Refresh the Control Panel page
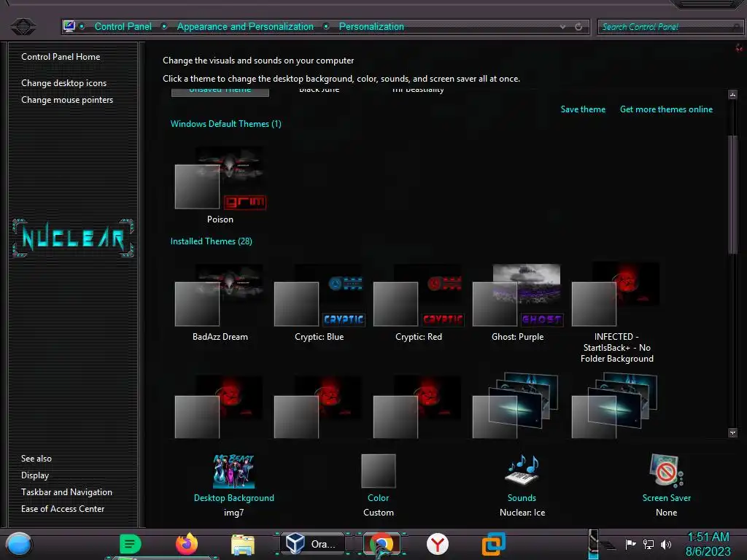747x560 pixels. pos(578,27)
